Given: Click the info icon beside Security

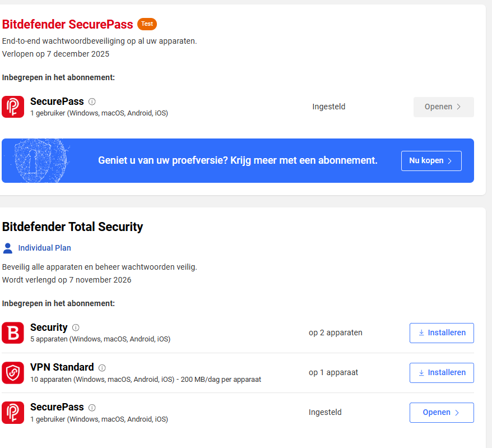Looking at the screenshot, I should 76,327.
